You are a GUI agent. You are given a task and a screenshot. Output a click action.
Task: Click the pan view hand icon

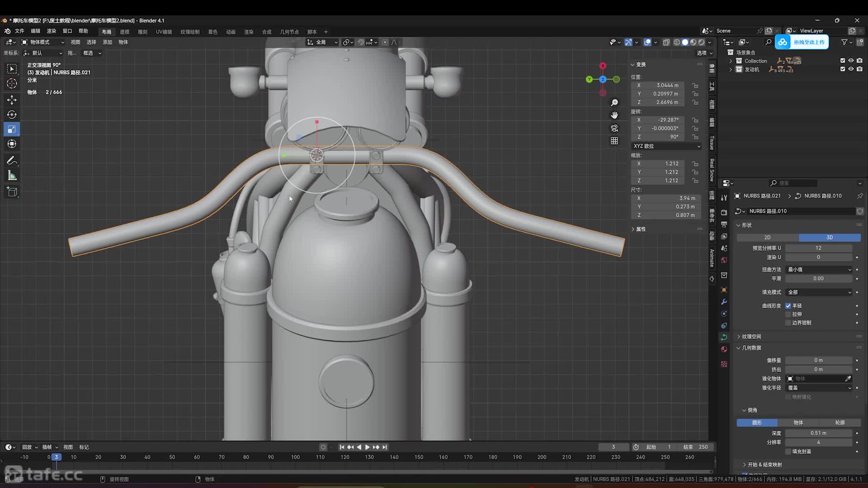pyautogui.click(x=614, y=116)
